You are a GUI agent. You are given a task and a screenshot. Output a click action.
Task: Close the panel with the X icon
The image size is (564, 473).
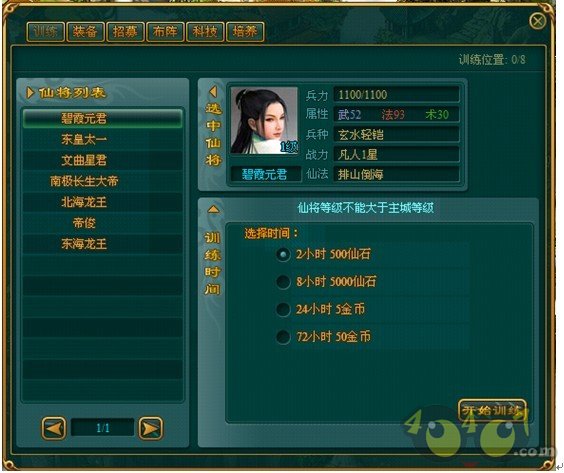(x=538, y=21)
